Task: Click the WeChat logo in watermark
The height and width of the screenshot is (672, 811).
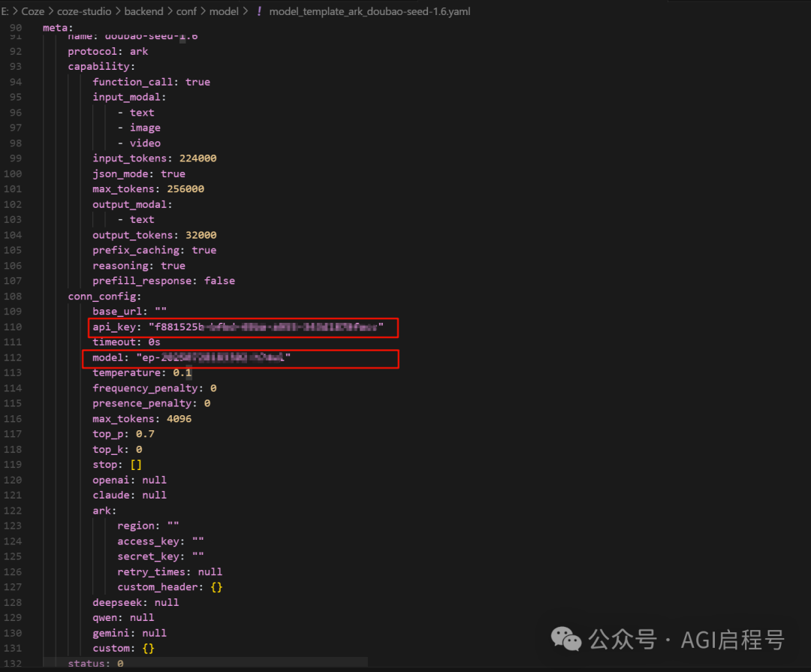Action: coord(566,639)
